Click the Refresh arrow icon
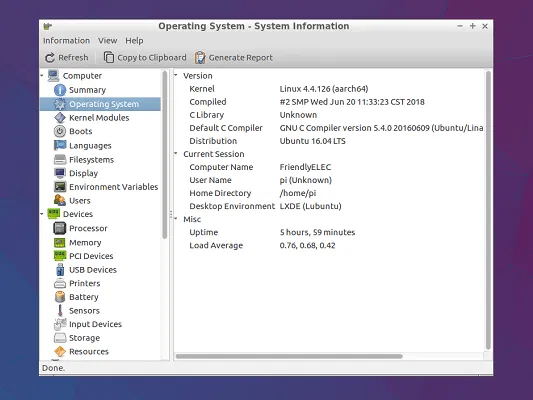This screenshot has width=533, height=400. coord(50,57)
